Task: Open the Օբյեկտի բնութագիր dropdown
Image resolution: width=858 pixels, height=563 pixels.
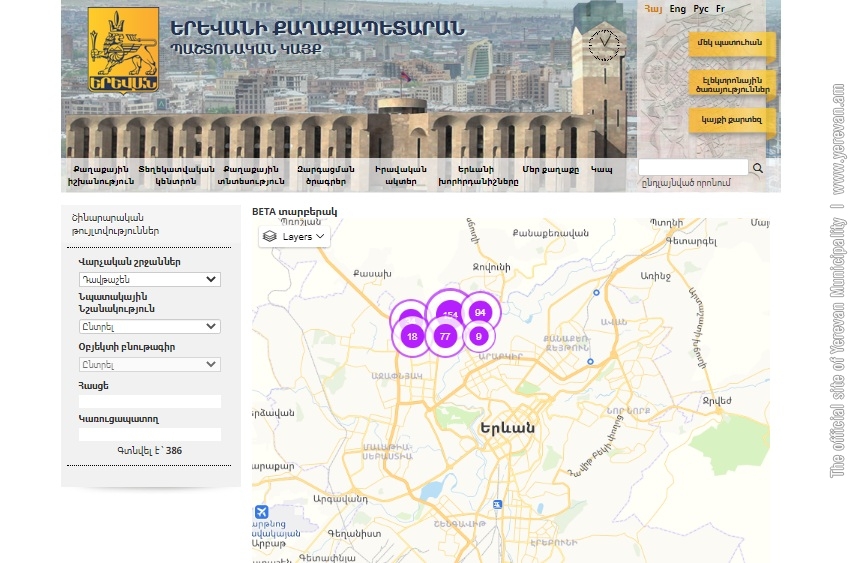Action: pyautogui.click(x=149, y=364)
